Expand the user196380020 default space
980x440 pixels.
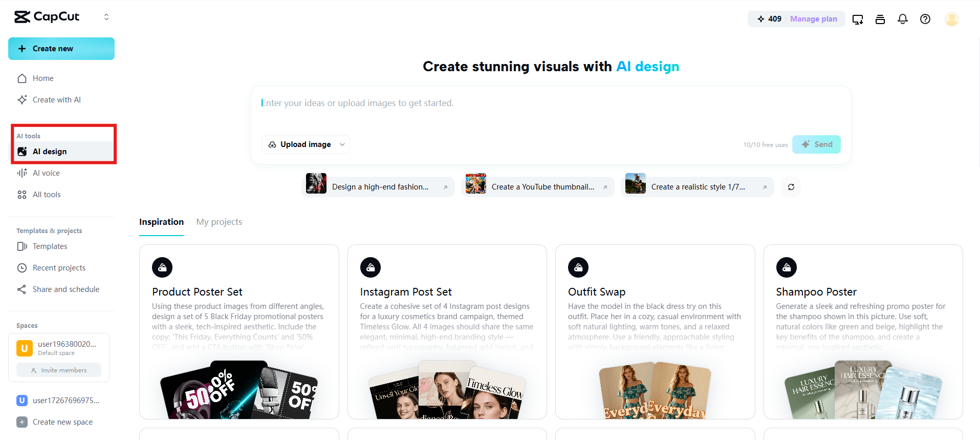coord(67,348)
